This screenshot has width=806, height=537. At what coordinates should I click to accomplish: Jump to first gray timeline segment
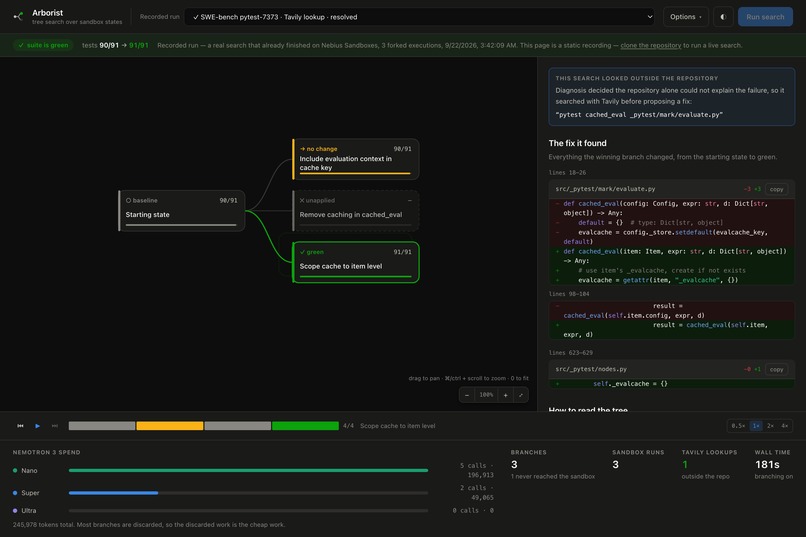[102, 426]
